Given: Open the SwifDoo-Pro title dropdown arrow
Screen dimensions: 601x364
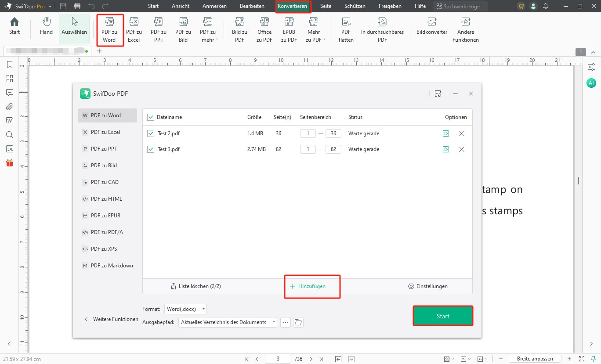Looking at the screenshot, I should coord(50,6).
